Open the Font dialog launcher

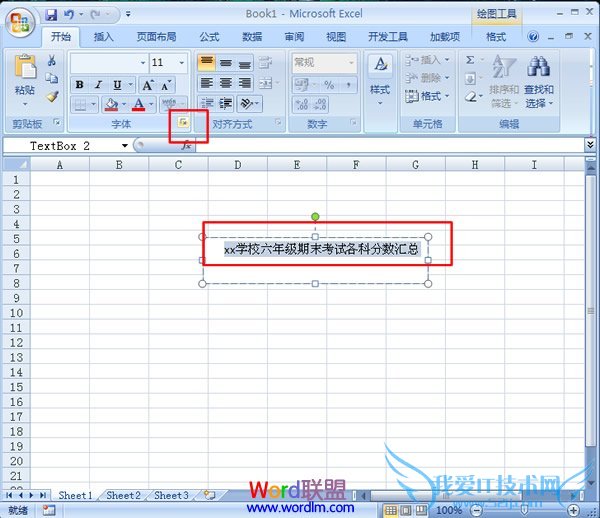(x=183, y=122)
